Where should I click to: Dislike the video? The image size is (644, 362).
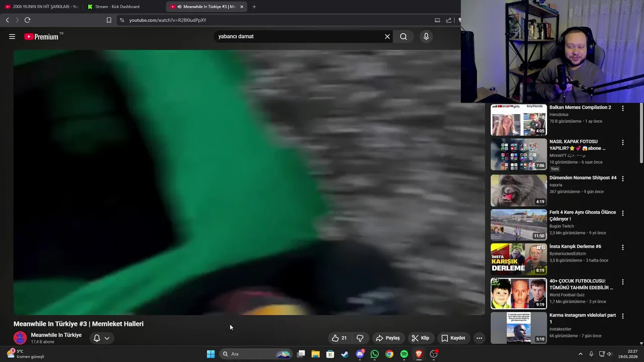pos(360,338)
